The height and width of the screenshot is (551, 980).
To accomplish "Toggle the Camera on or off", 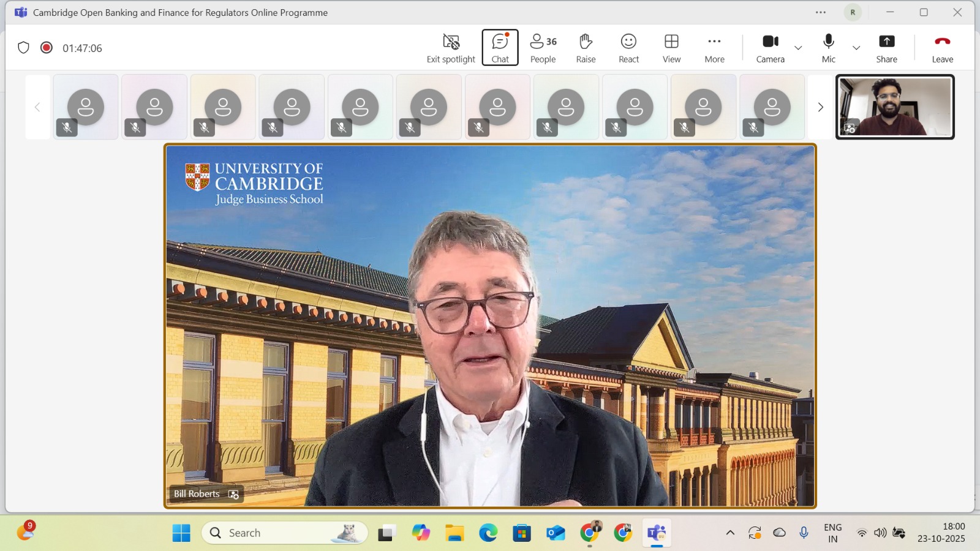I will click(770, 48).
